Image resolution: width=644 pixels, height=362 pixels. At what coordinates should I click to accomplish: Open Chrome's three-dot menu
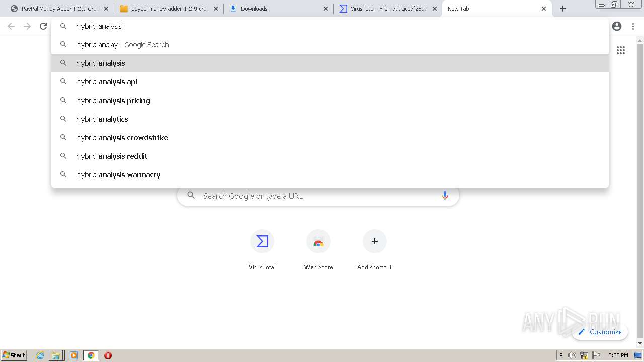(633, 26)
